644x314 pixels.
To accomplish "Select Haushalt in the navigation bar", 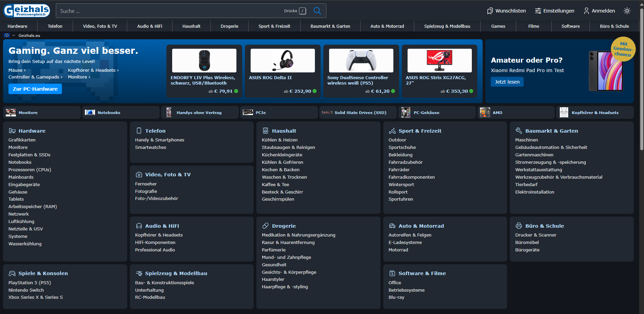I will point(191,26).
